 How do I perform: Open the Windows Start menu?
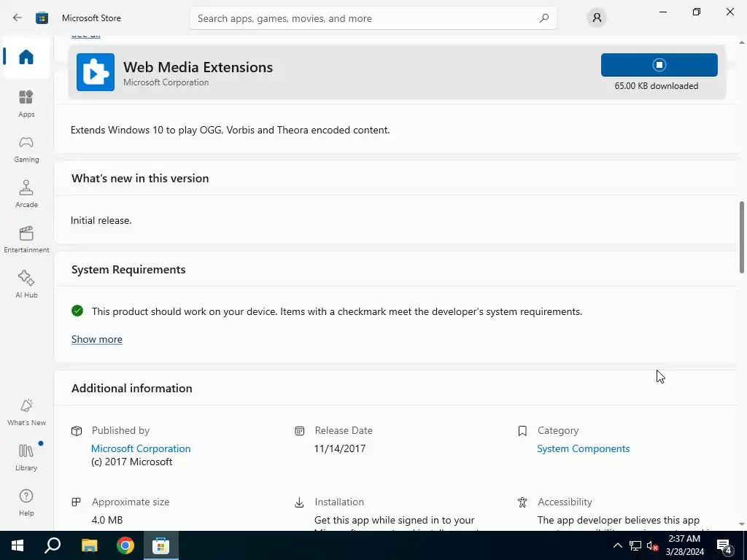(18, 545)
